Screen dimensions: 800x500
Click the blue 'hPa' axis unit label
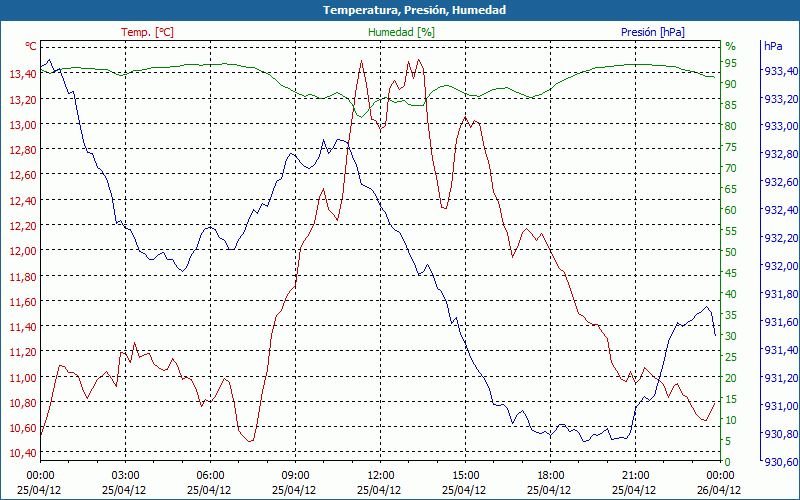(773, 46)
